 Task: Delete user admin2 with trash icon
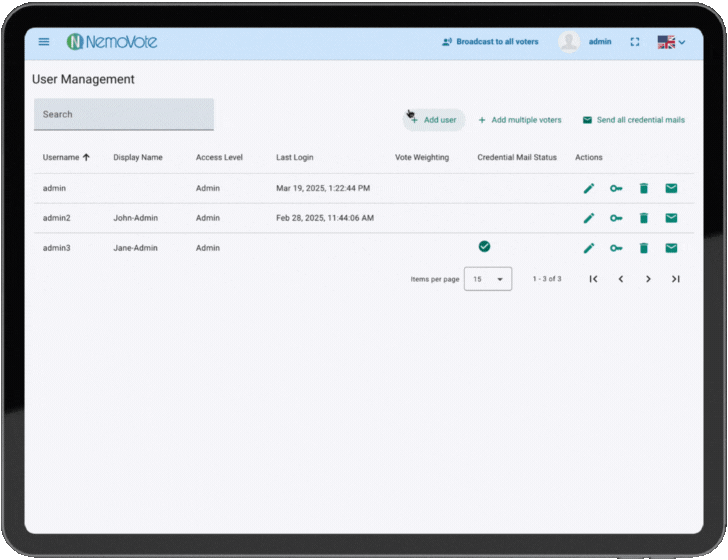(644, 218)
